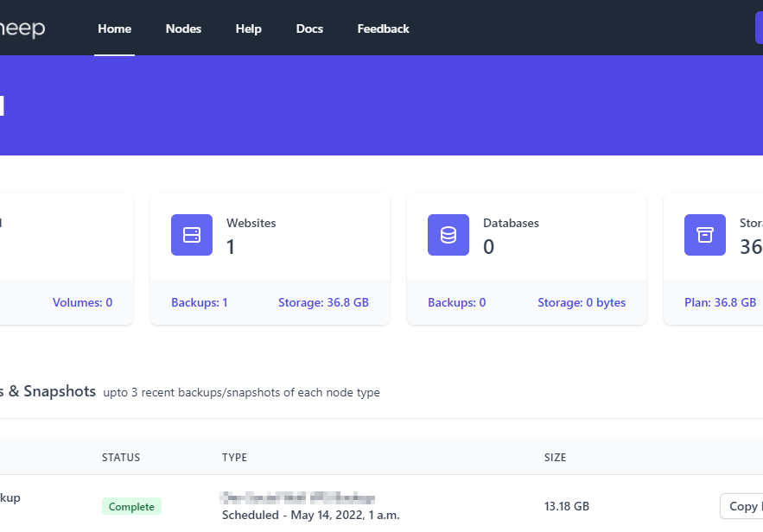Viewport: 763px width, 532px height.
Task: Open the Storage: 36.8 GB link under Websites
Action: tap(322, 302)
